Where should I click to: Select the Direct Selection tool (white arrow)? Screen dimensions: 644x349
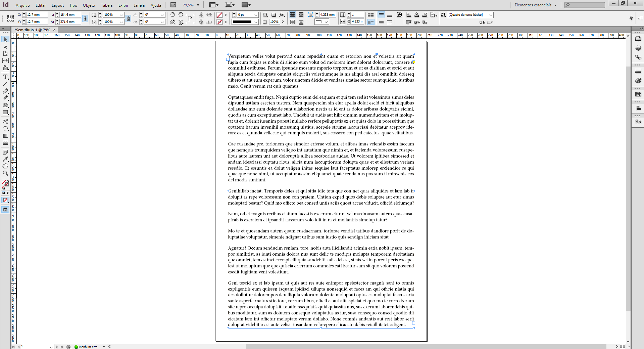pyautogui.click(x=5, y=46)
